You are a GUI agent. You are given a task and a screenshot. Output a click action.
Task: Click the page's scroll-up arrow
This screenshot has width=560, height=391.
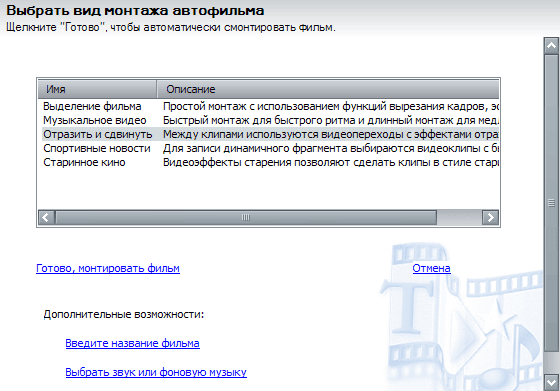click(551, 46)
